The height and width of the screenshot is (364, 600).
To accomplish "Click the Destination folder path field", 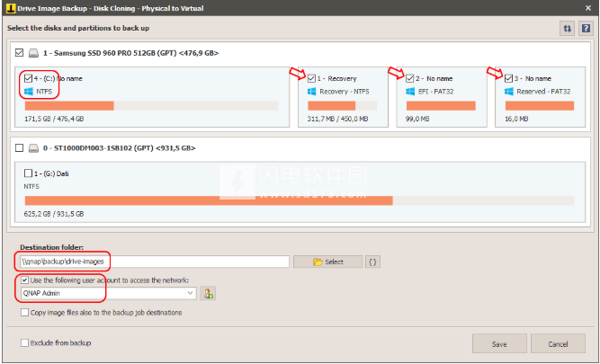I will [x=151, y=262].
